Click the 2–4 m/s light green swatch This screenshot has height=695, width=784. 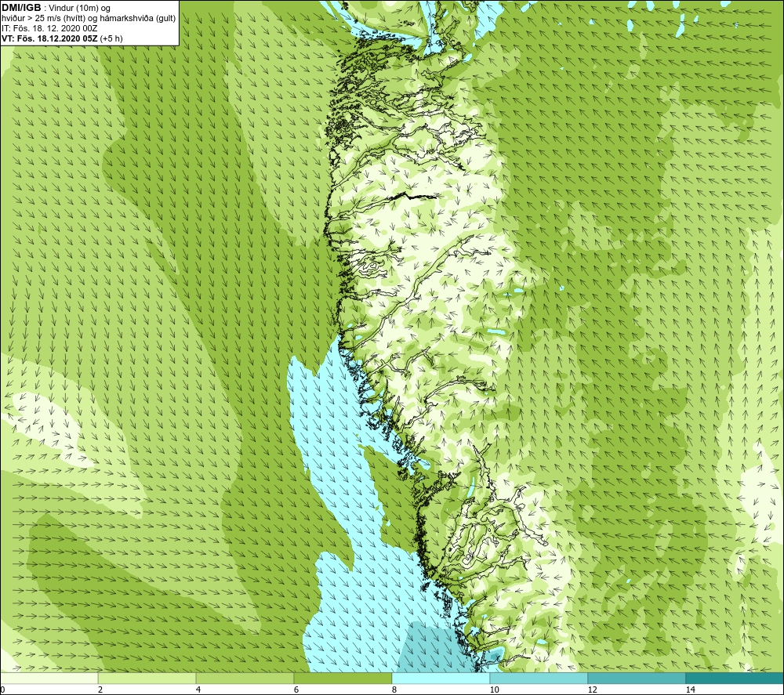point(147,679)
